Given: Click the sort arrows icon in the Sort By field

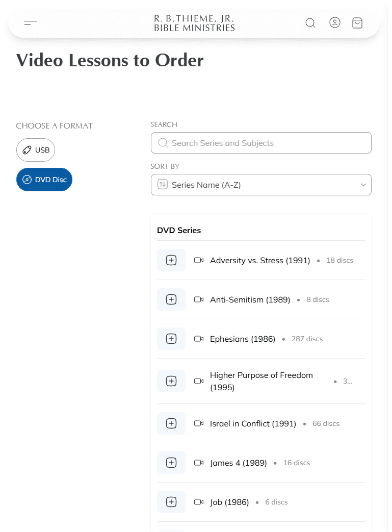Looking at the screenshot, I should coord(163,185).
